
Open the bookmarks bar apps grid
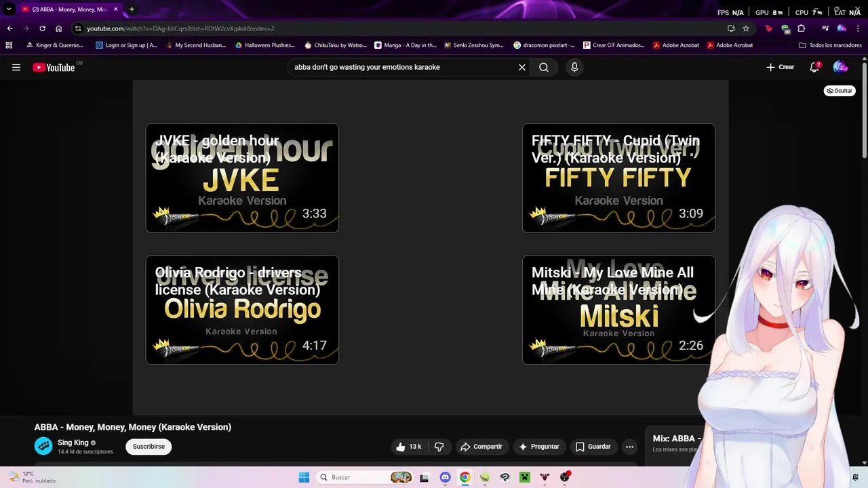9,45
